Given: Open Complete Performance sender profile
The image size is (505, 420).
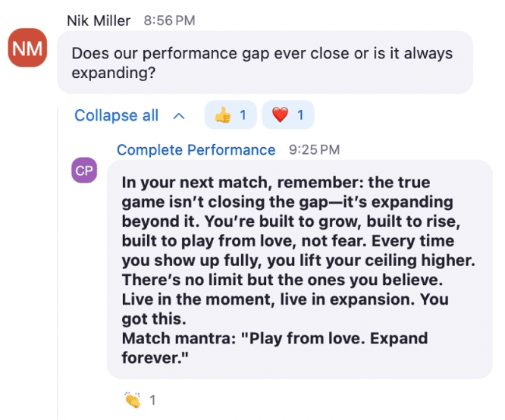Looking at the screenshot, I should [x=196, y=150].
